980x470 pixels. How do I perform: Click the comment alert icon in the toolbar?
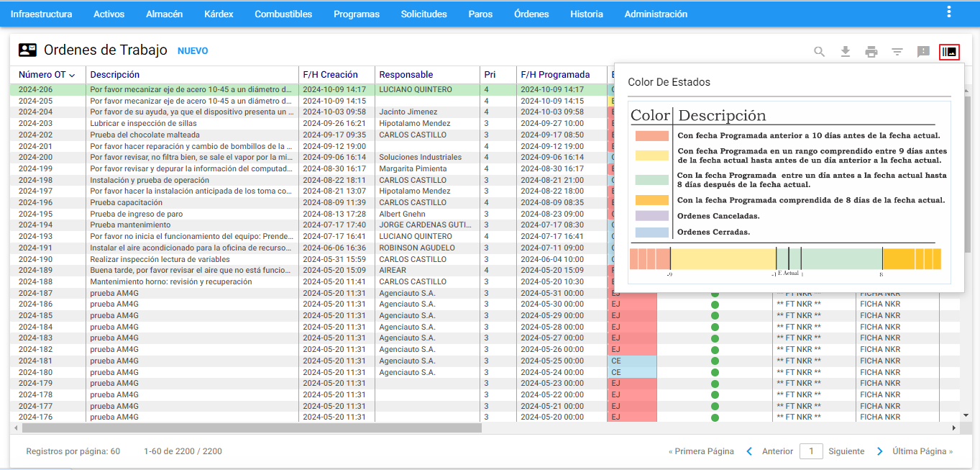pyautogui.click(x=923, y=52)
